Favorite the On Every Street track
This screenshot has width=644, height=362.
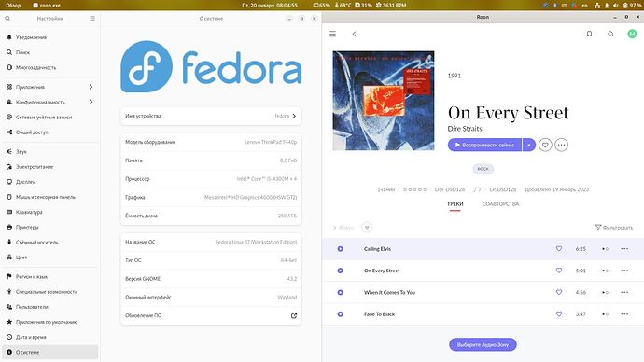coord(558,271)
